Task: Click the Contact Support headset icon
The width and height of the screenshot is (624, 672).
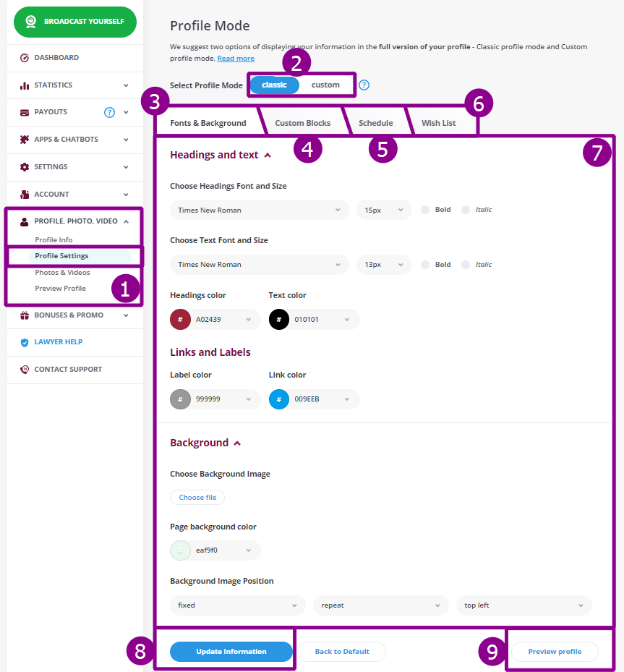Action: (x=25, y=370)
